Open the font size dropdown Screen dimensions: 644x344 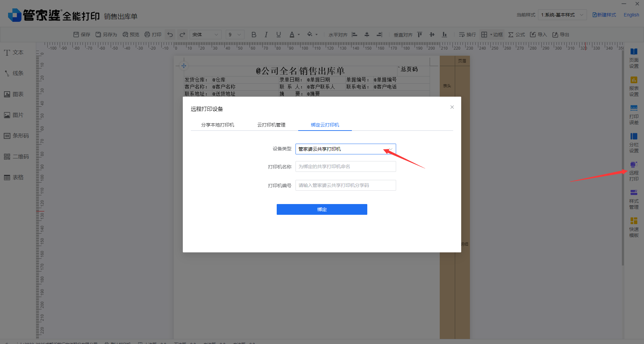tap(235, 35)
